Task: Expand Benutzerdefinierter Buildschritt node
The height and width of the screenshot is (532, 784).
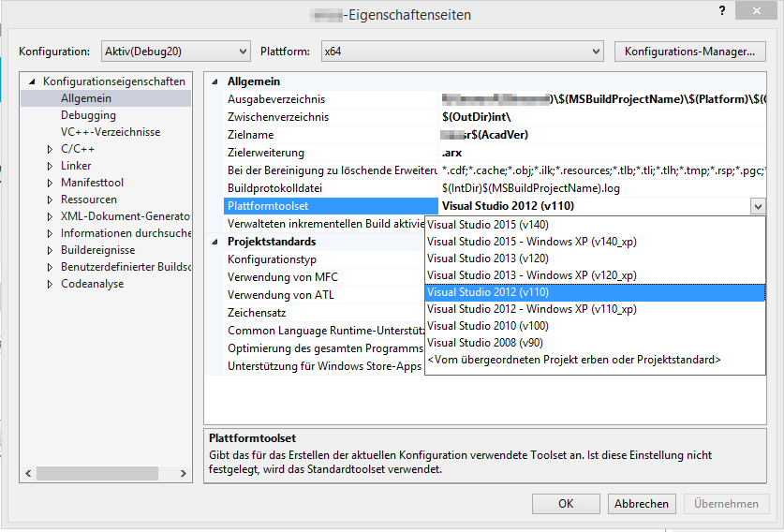Action: pos(50,267)
